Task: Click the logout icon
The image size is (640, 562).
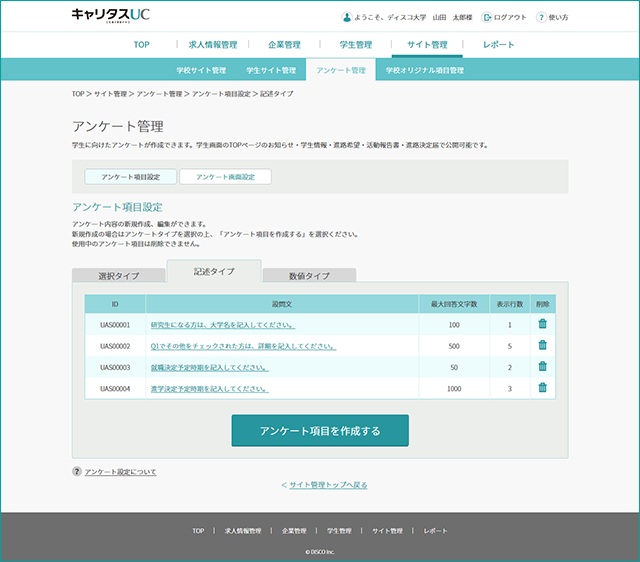Action: [487, 17]
